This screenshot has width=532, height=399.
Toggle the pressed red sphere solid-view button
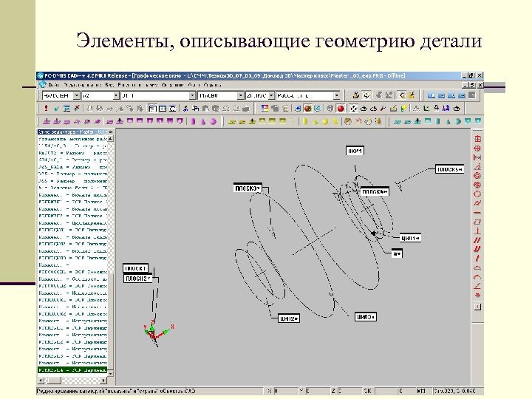coord(341,109)
